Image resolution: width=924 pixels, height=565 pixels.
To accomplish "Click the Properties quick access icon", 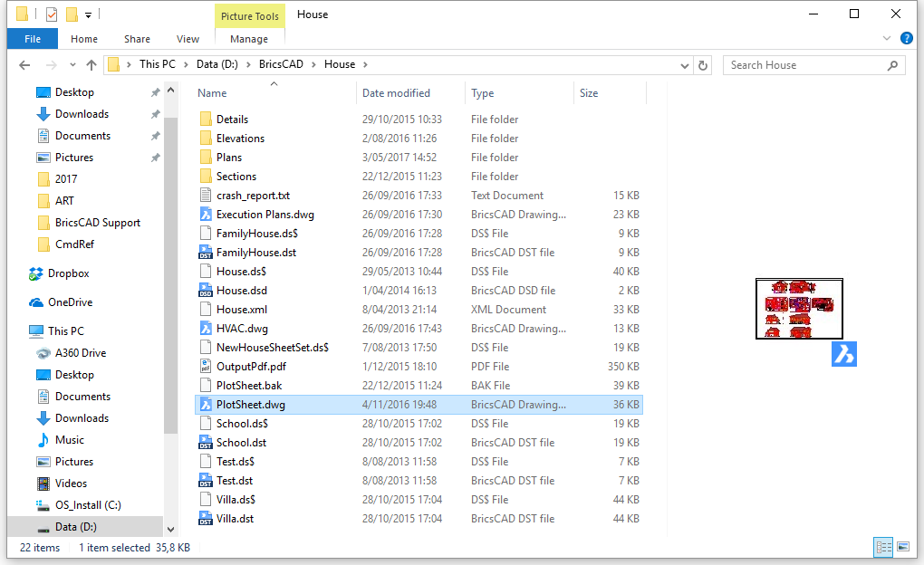I will (x=52, y=14).
